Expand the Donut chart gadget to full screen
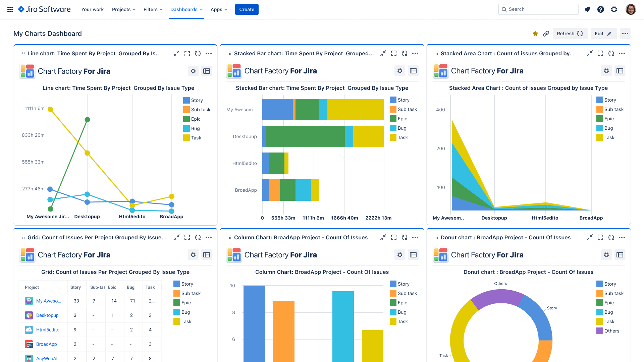Image resolution: width=644 pixels, height=362 pixels. point(600,237)
